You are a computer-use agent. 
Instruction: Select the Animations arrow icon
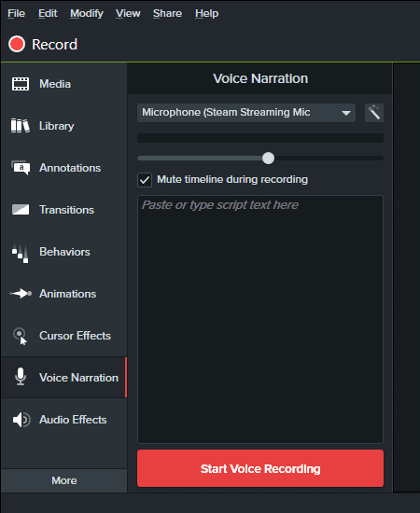pyautogui.click(x=21, y=294)
